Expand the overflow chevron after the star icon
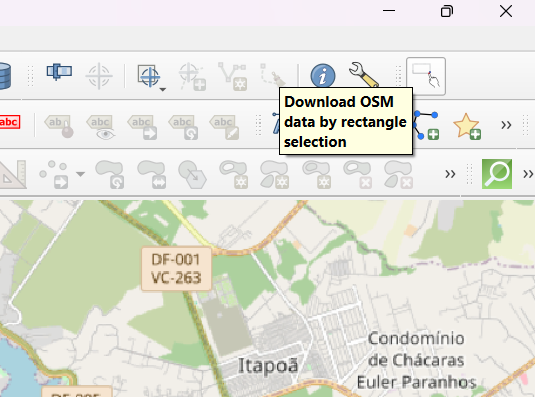This screenshot has width=535, height=397. (506, 125)
